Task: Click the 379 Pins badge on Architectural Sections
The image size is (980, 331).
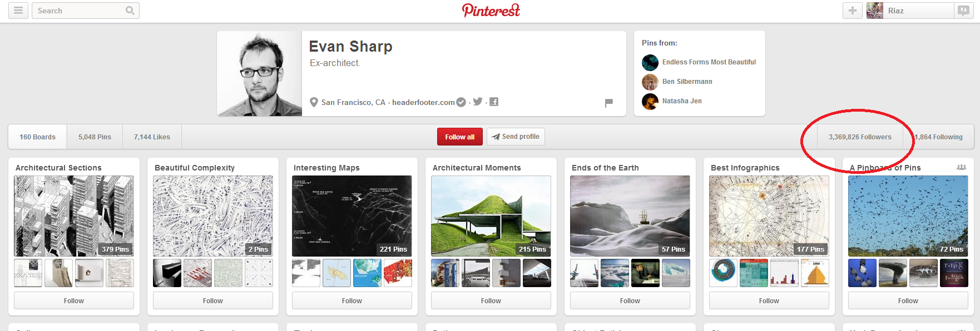Action: (115, 249)
